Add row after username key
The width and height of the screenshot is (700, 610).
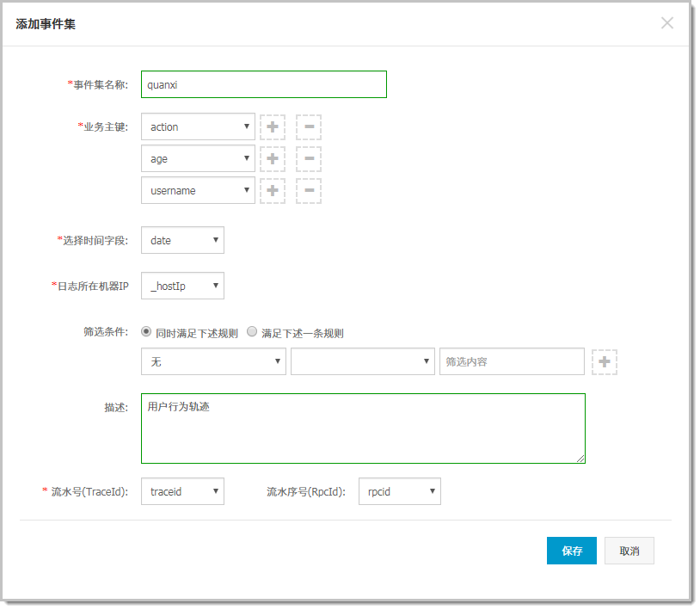(273, 191)
